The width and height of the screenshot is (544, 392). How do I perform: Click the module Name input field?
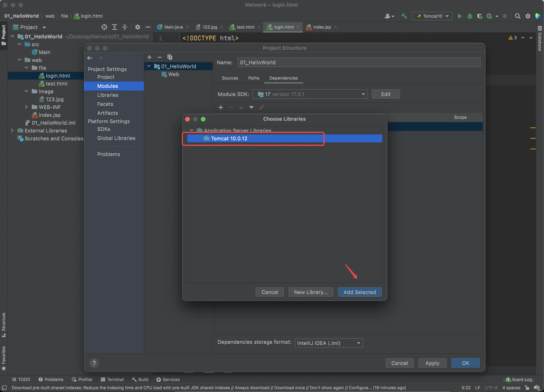point(359,62)
